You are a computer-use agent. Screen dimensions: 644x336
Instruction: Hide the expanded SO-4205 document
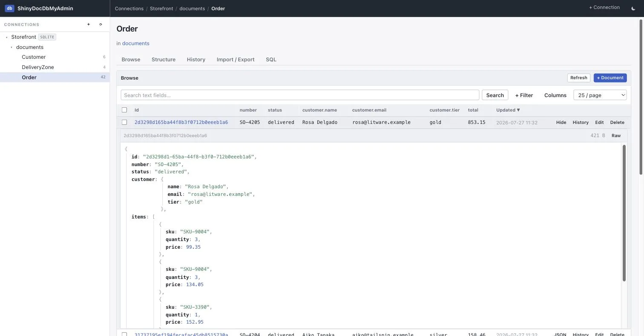[561, 122]
